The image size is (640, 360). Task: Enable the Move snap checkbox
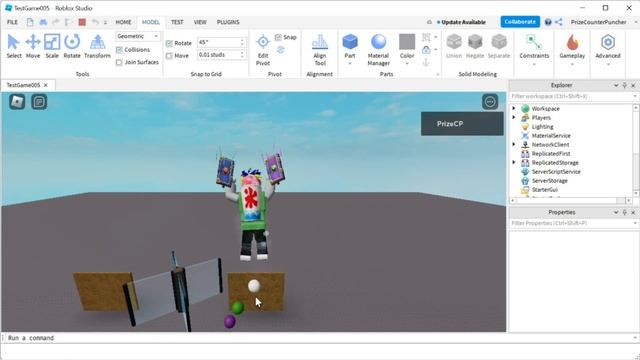(169, 56)
